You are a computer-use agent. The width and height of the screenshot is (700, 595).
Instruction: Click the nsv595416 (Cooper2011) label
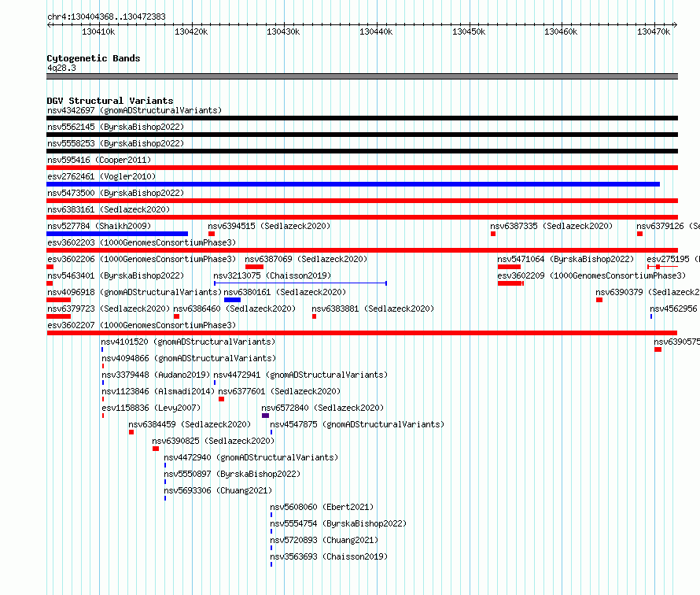pos(99,160)
